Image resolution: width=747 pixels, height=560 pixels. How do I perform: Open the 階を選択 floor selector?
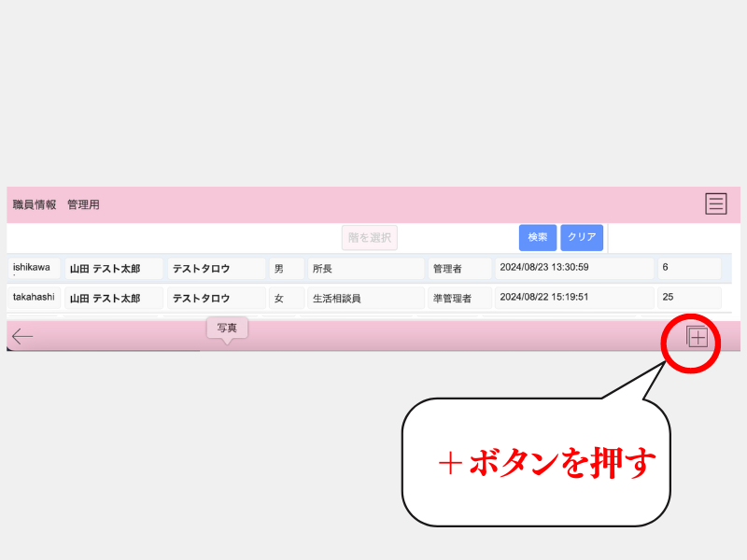(x=370, y=238)
